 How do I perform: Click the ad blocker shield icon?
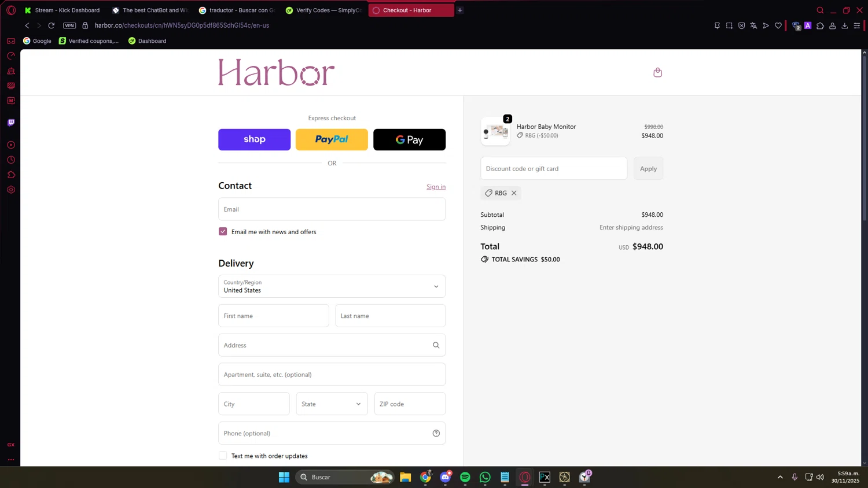(741, 25)
